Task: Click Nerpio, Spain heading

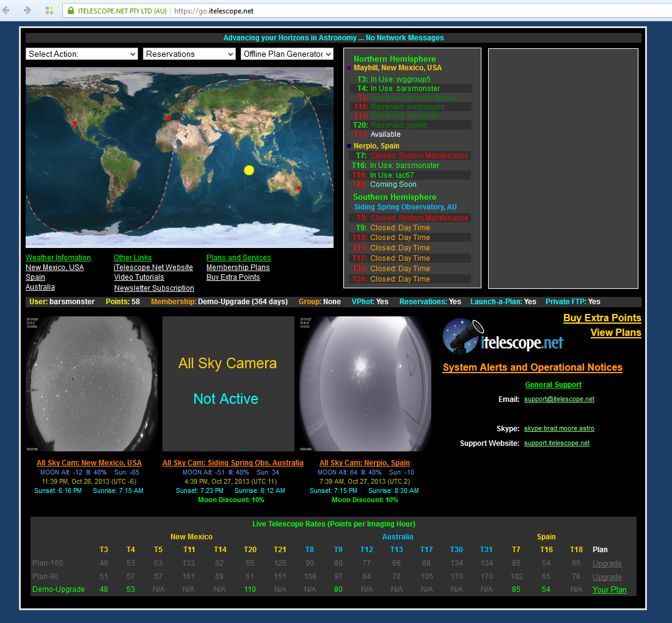Action: pos(376,146)
